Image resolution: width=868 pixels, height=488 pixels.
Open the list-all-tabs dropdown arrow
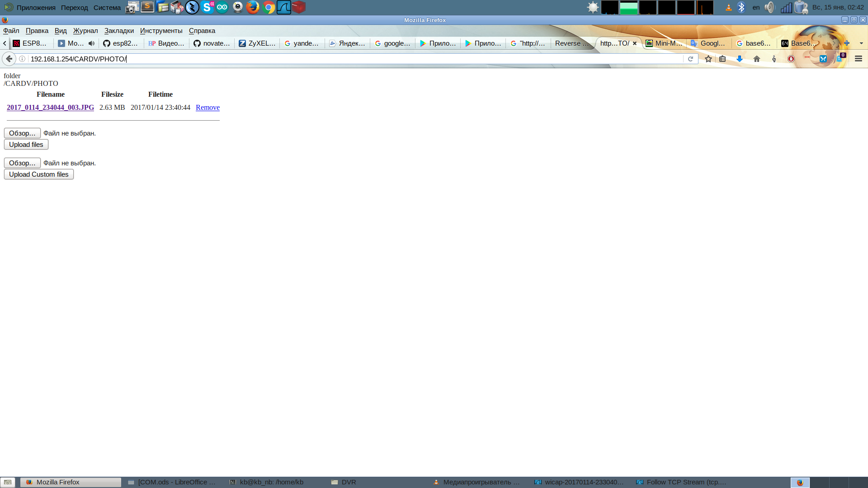click(x=861, y=43)
